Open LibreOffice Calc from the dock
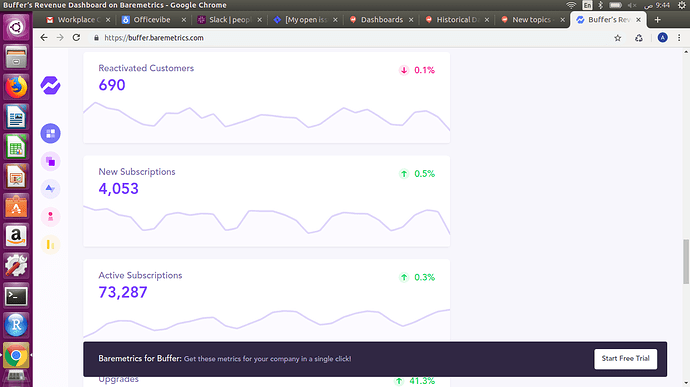 (x=16, y=147)
